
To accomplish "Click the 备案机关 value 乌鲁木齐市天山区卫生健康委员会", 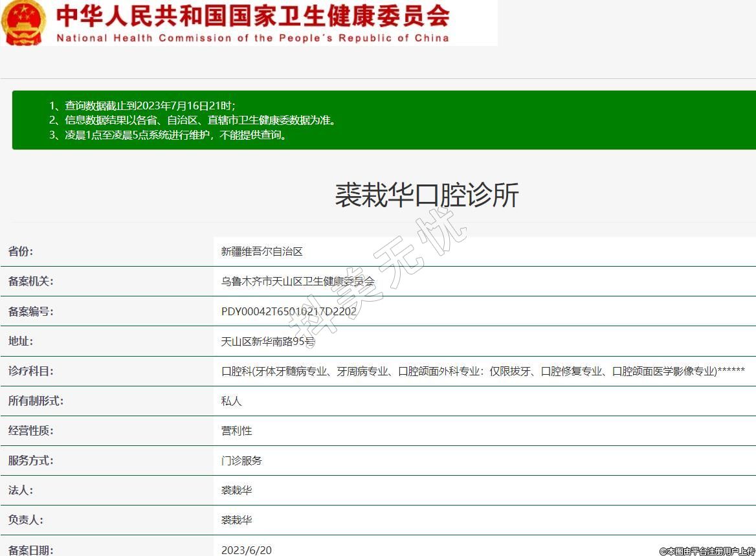I will point(298,282).
